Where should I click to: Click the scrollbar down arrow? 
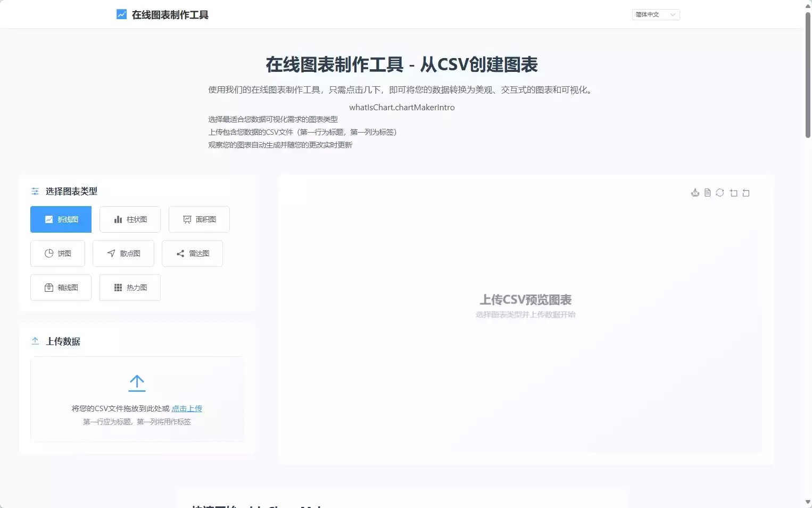808,502
